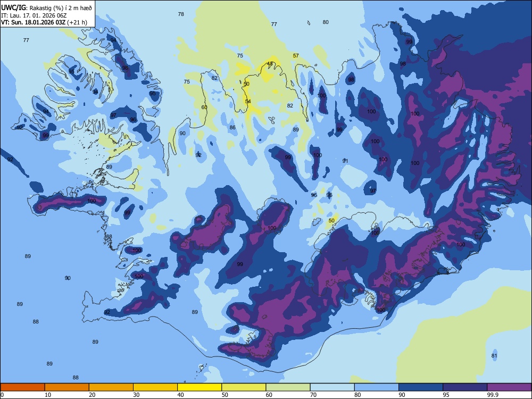Click the medium blue 90–95 legend swatch
Image resolution: width=532 pixels, height=399 pixels.
421,387
